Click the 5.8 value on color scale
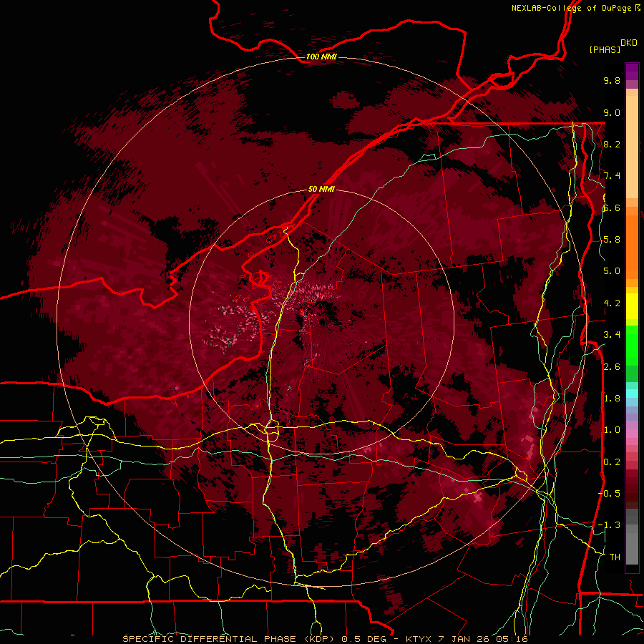 pos(612,240)
